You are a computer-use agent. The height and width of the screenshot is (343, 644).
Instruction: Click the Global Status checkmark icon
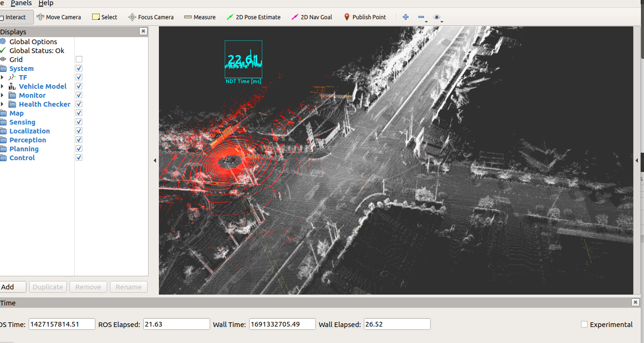click(3, 50)
